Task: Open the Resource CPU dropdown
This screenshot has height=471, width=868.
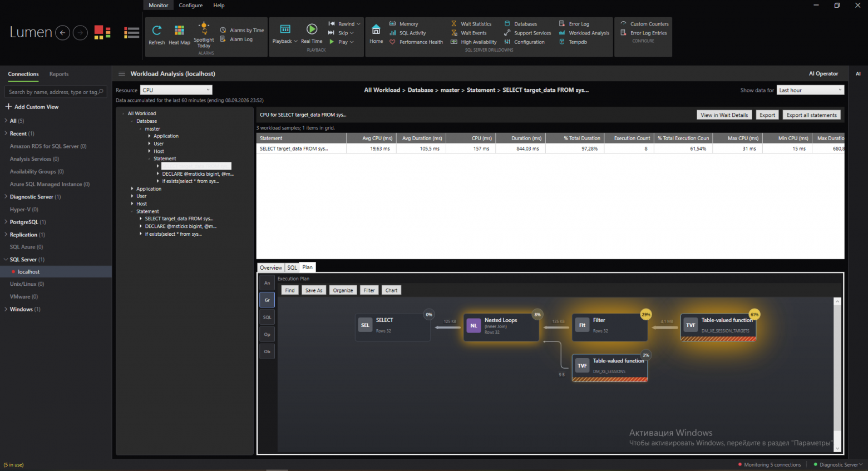Action: pos(176,90)
